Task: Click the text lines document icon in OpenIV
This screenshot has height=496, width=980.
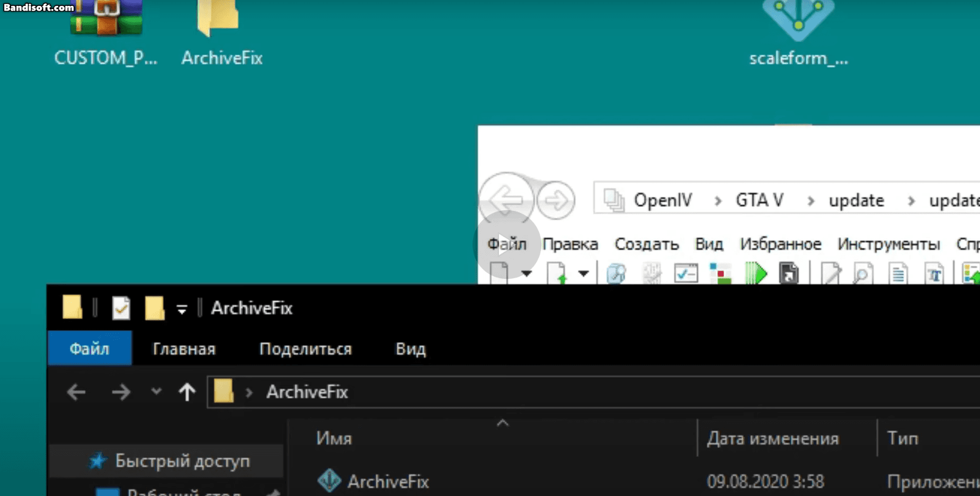Action: click(x=898, y=273)
